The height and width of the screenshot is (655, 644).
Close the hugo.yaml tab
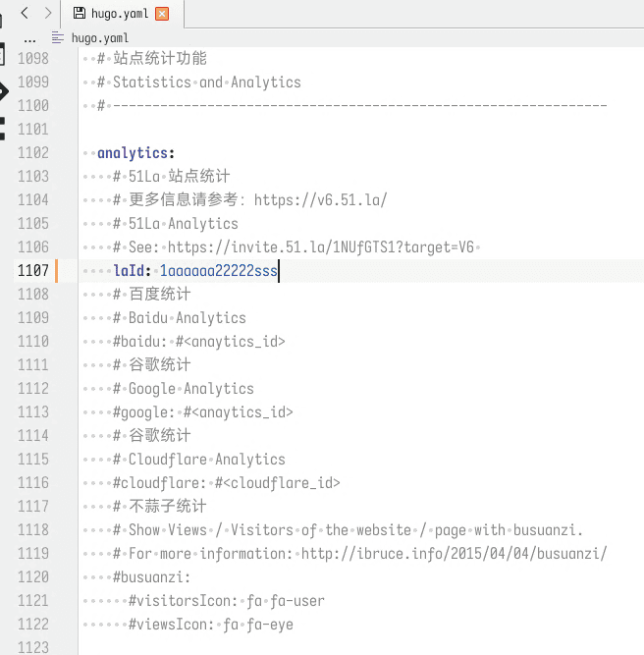pyautogui.click(x=163, y=14)
